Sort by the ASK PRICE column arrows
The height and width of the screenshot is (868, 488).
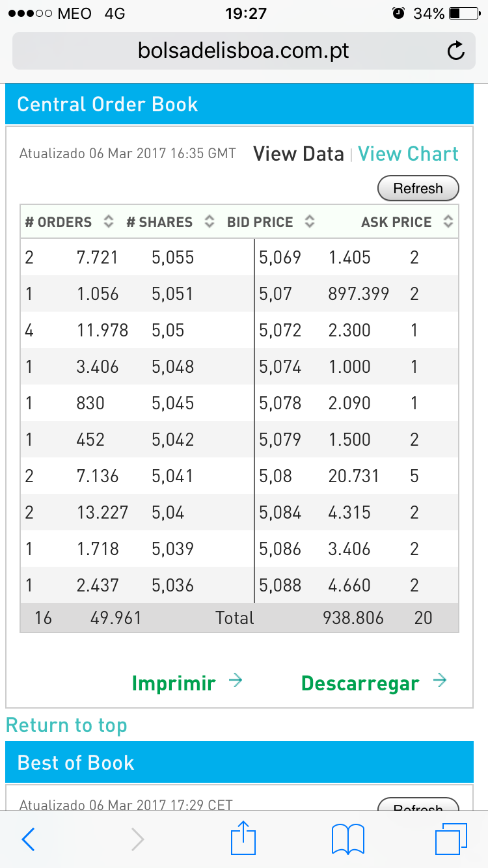point(448,222)
